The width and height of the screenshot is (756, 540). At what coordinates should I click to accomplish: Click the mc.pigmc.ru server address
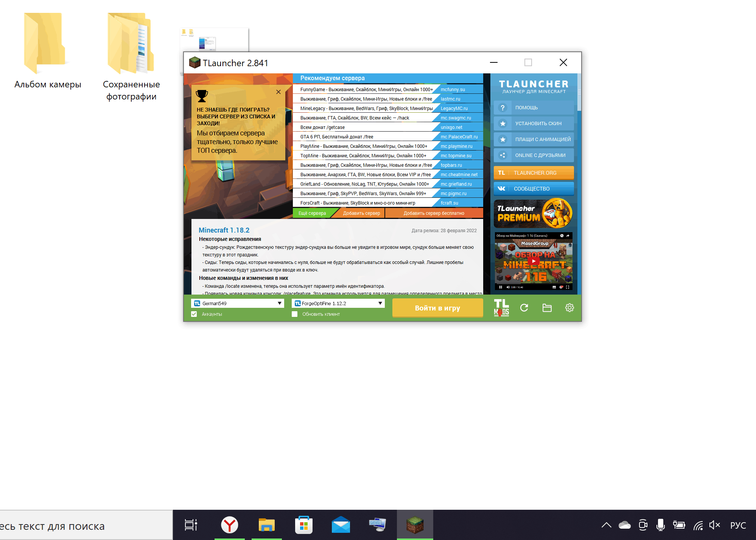453,194
